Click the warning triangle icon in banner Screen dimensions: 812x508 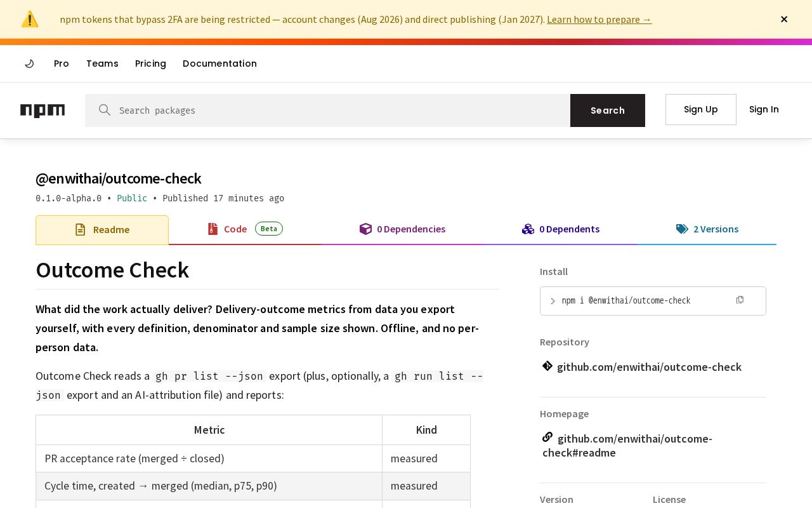[x=30, y=19]
